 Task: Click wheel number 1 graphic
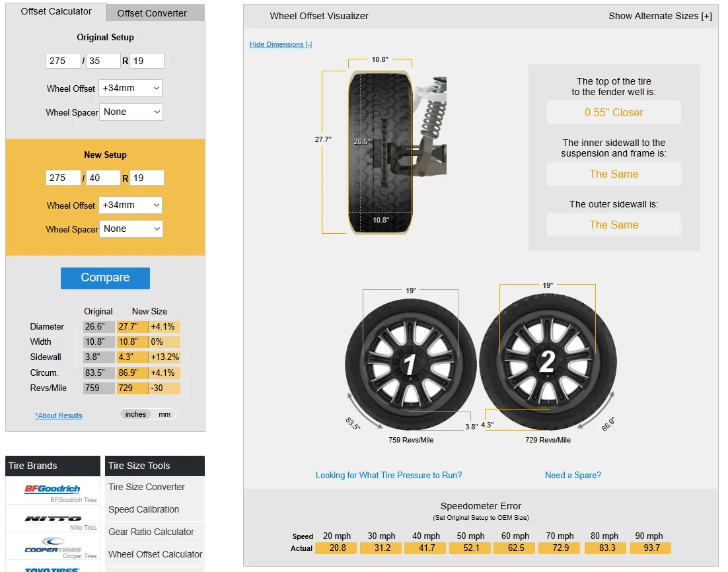(x=410, y=364)
